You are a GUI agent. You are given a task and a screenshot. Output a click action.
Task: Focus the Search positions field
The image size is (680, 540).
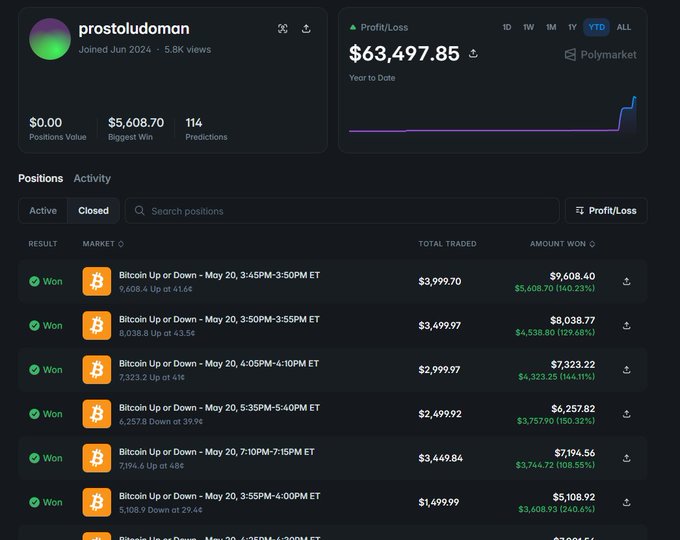pyautogui.click(x=342, y=211)
